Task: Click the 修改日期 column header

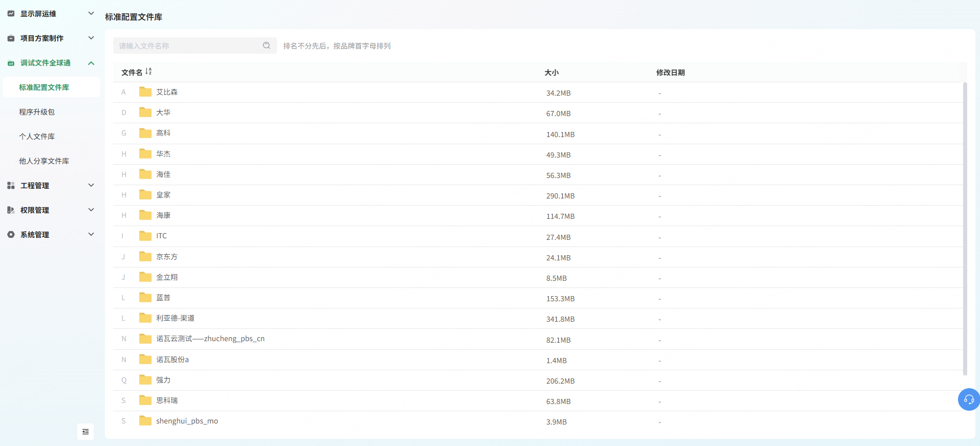Action: (670, 73)
